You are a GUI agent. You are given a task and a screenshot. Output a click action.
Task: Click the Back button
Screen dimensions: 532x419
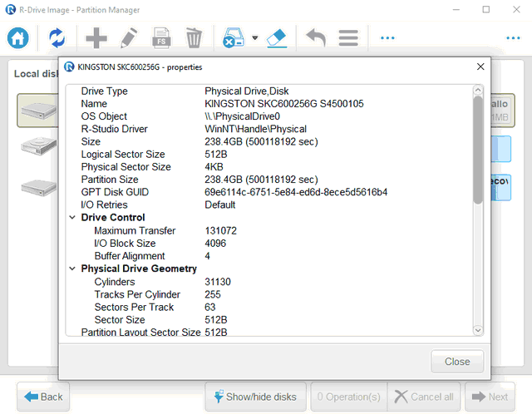coord(43,397)
